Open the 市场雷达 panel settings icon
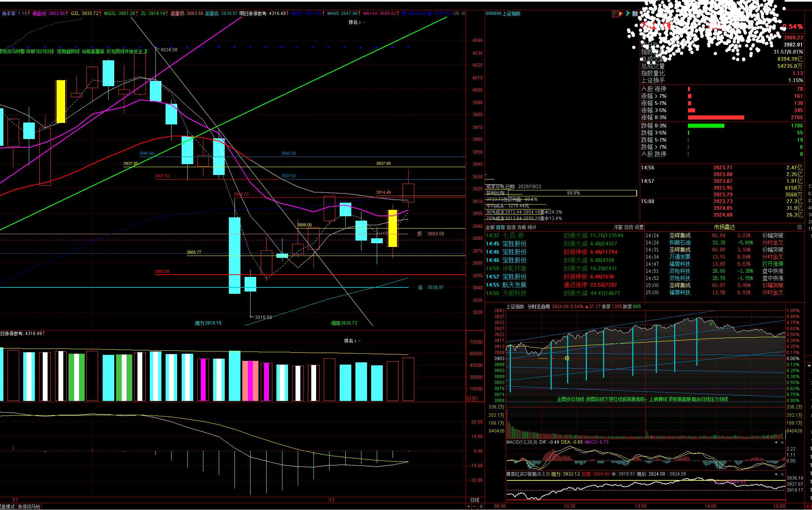Screen dimensions: 812x510 pos(800,227)
